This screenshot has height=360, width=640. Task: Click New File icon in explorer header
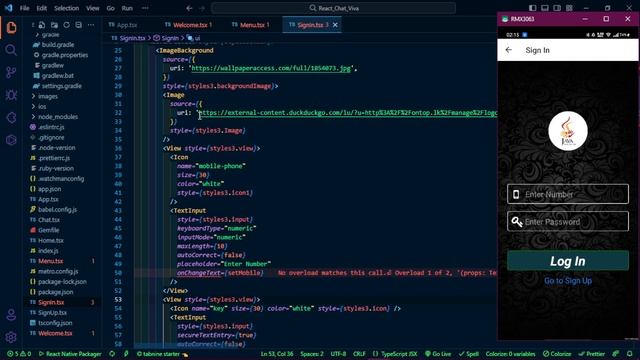(x=42, y=25)
